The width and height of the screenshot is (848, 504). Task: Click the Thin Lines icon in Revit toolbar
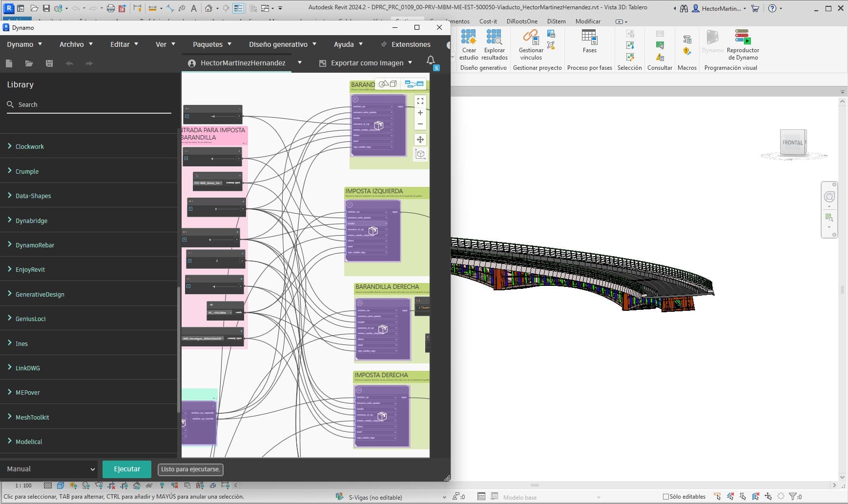pyautogui.click(x=238, y=8)
